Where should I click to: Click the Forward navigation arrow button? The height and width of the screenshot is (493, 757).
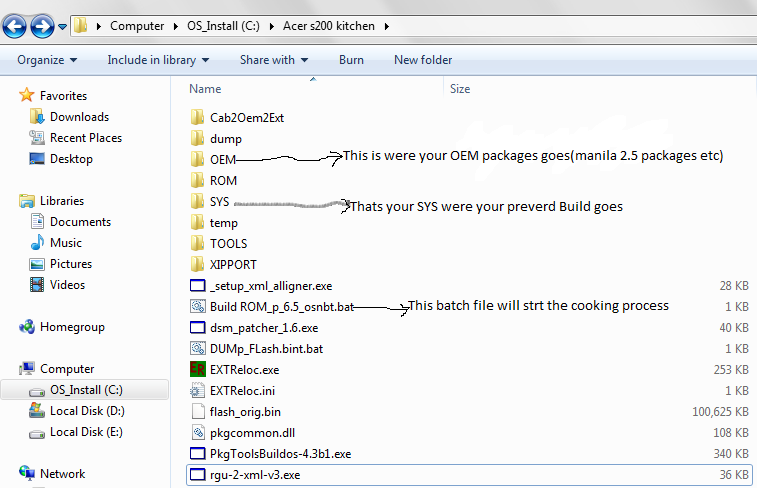point(42,23)
